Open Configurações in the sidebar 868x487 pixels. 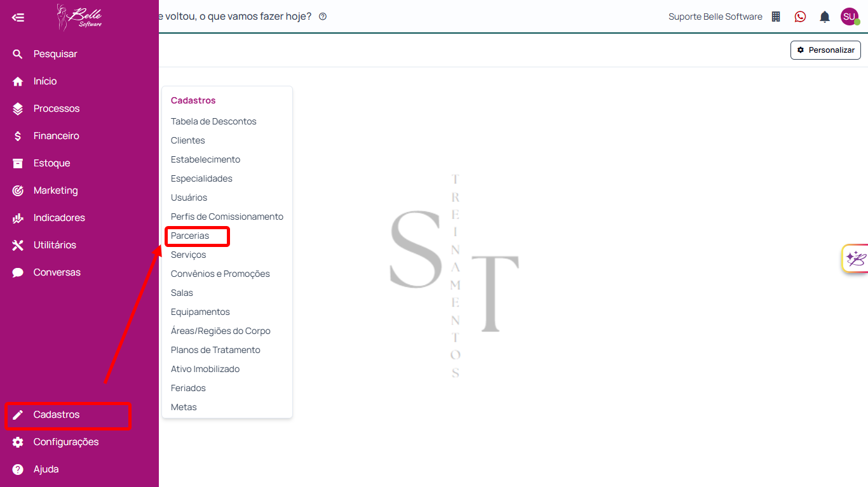pyautogui.click(x=65, y=442)
